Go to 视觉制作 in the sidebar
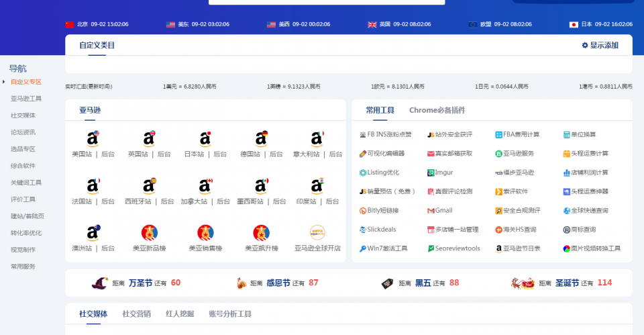Viewport: 644px width, 335px height. (x=23, y=250)
